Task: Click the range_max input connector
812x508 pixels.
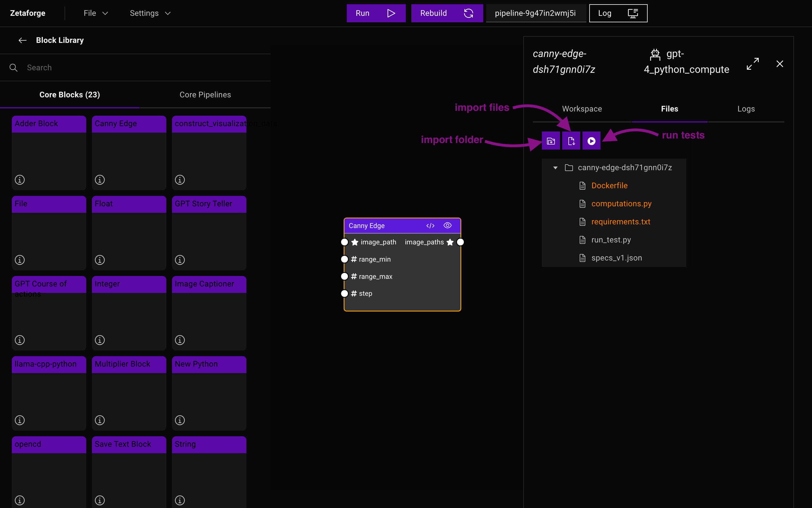Action: [344, 276]
